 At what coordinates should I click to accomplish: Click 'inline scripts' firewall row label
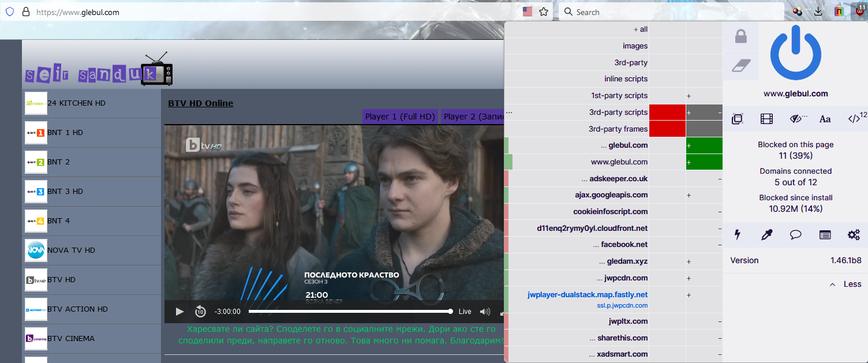[626, 79]
